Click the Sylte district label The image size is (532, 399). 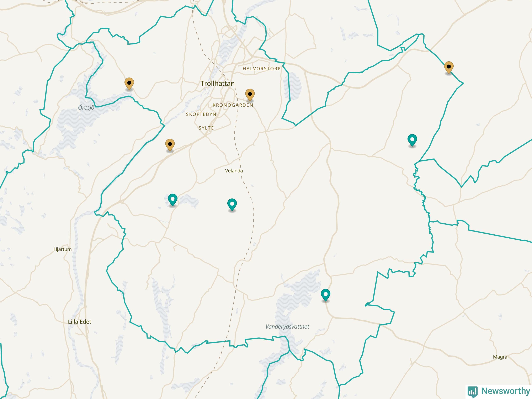click(206, 128)
